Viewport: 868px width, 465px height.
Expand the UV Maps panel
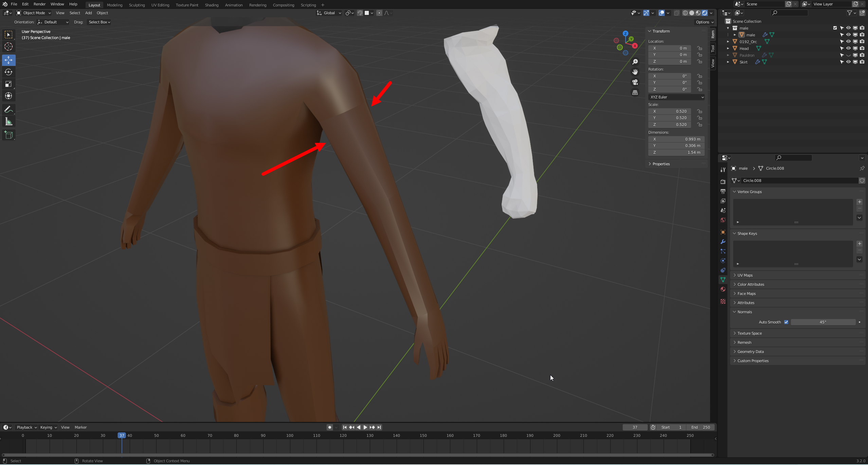[745, 275]
